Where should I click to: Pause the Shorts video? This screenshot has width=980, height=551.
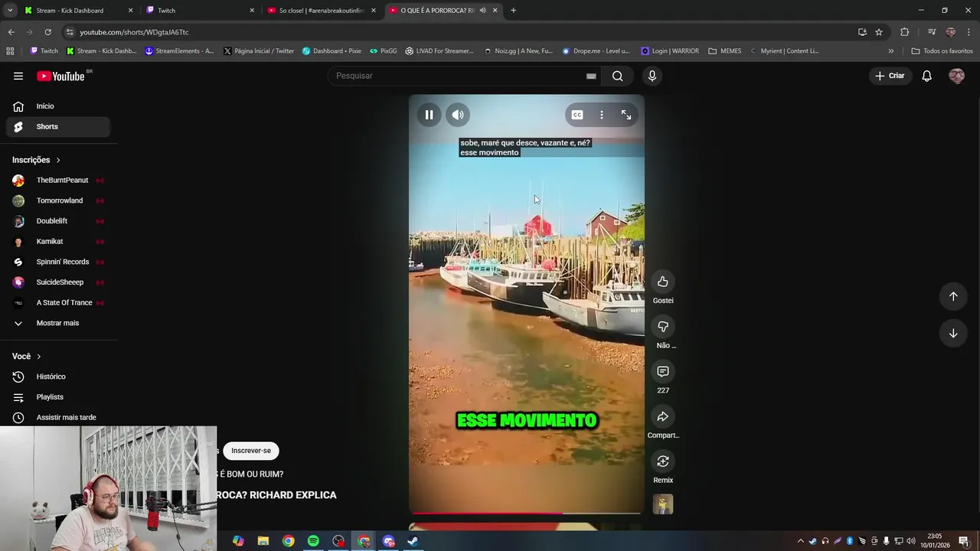tap(429, 115)
